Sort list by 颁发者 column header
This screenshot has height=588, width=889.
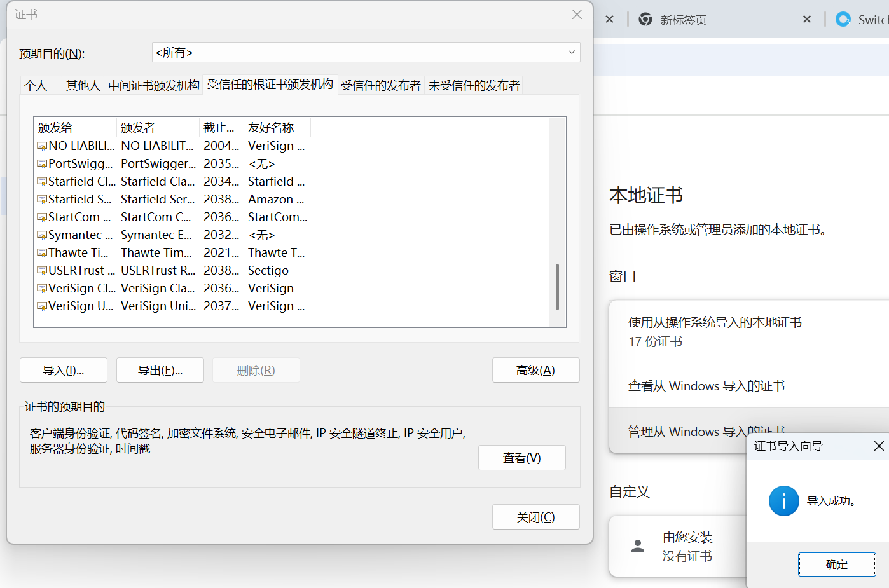[158, 127]
